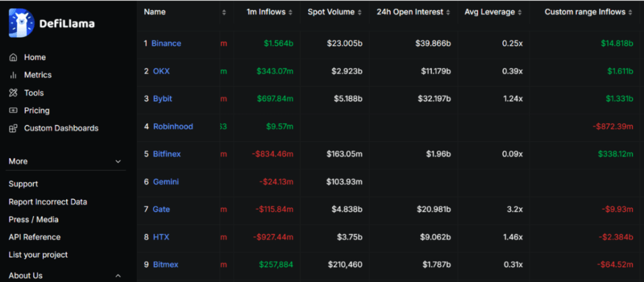The height and width of the screenshot is (282, 644).
Task: Open the Support page
Action: tap(23, 184)
